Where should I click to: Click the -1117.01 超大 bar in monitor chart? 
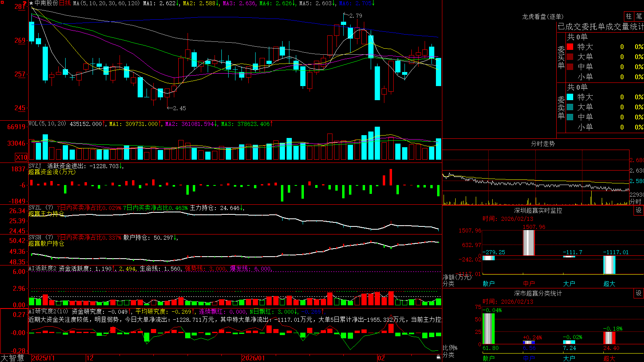pos(609,265)
